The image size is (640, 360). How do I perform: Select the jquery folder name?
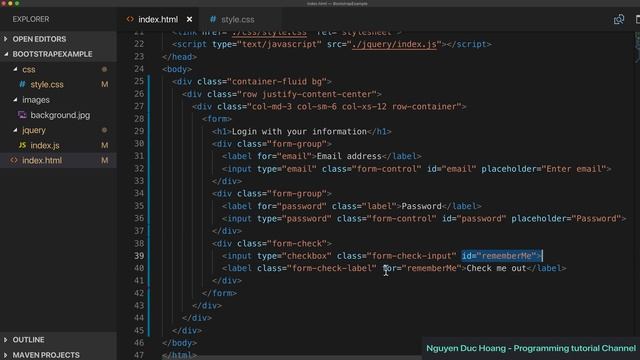click(34, 130)
